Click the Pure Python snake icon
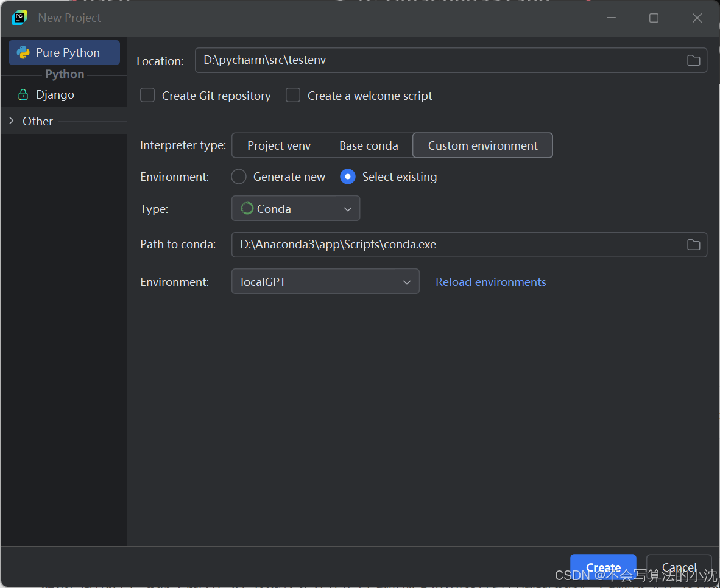The image size is (720, 588). [x=23, y=52]
